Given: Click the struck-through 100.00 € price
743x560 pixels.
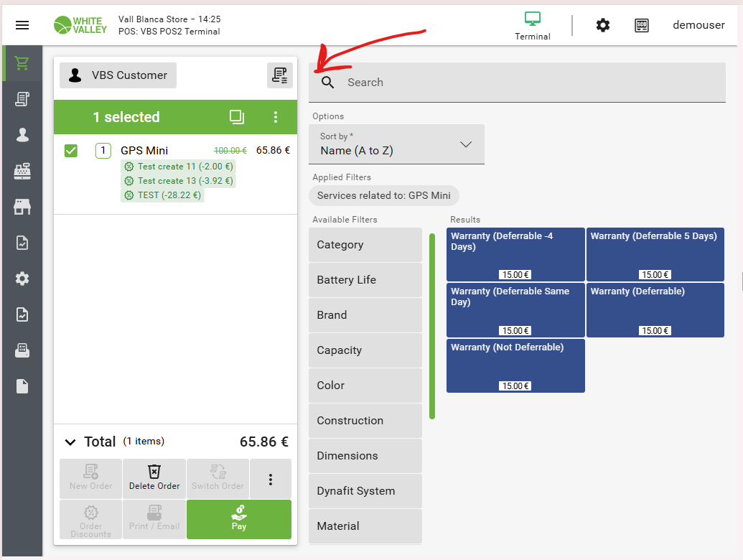Looking at the screenshot, I should pyautogui.click(x=230, y=151).
